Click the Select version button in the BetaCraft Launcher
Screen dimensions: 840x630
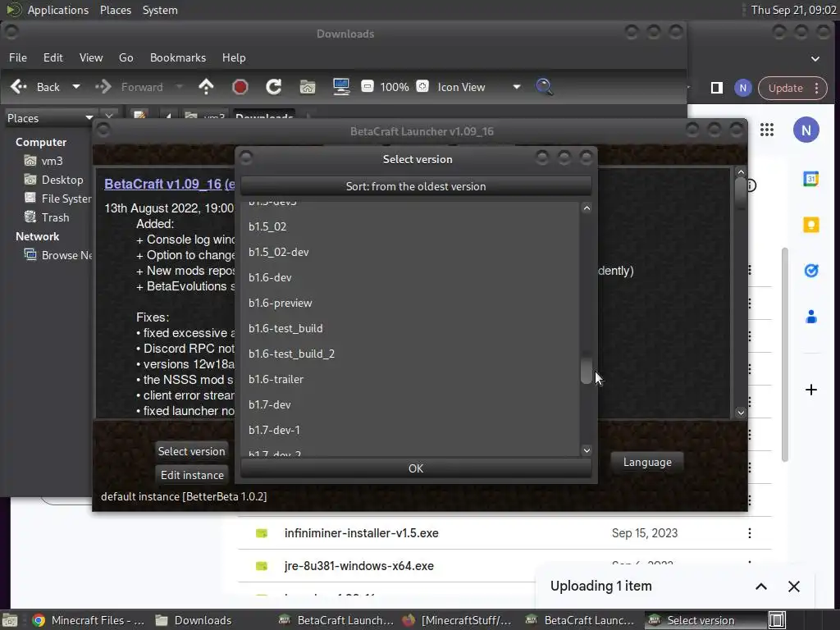click(192, 451)
